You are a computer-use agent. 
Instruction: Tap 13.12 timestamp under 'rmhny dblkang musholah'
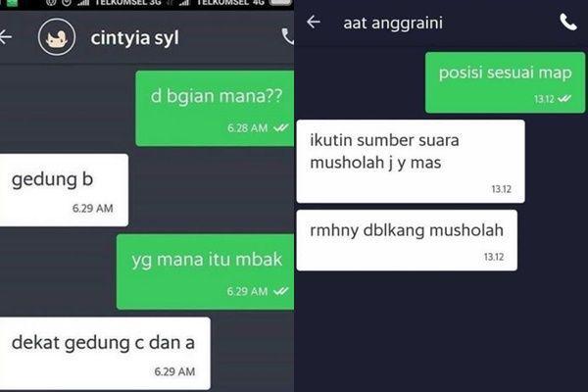pyautogui.click(x=494, y=257)
